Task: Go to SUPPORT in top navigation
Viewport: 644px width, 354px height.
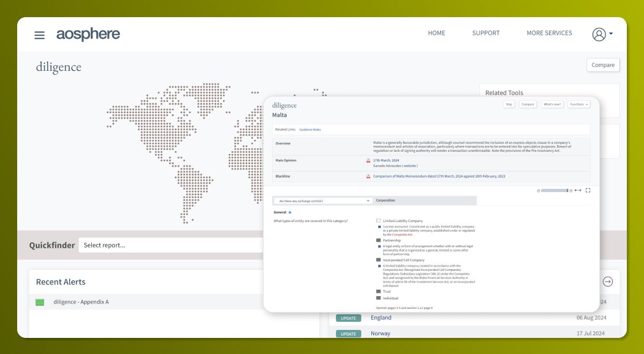Action: (486, 33)
